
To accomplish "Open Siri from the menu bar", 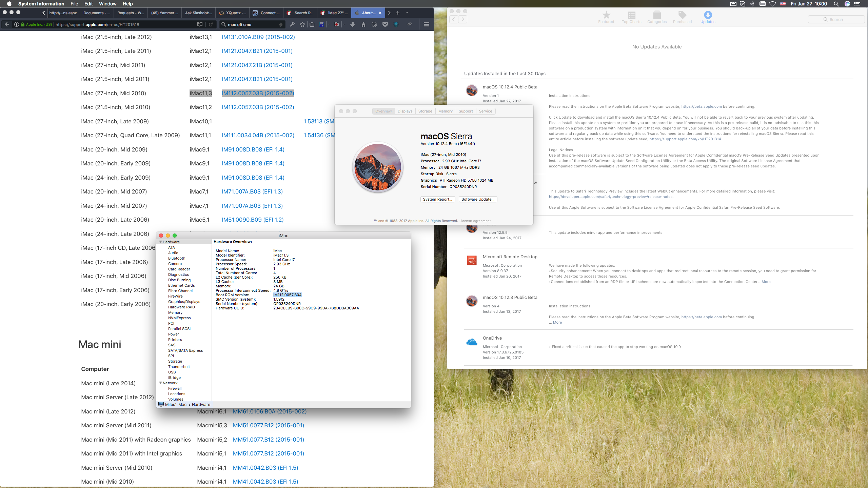I will [847, 4].
